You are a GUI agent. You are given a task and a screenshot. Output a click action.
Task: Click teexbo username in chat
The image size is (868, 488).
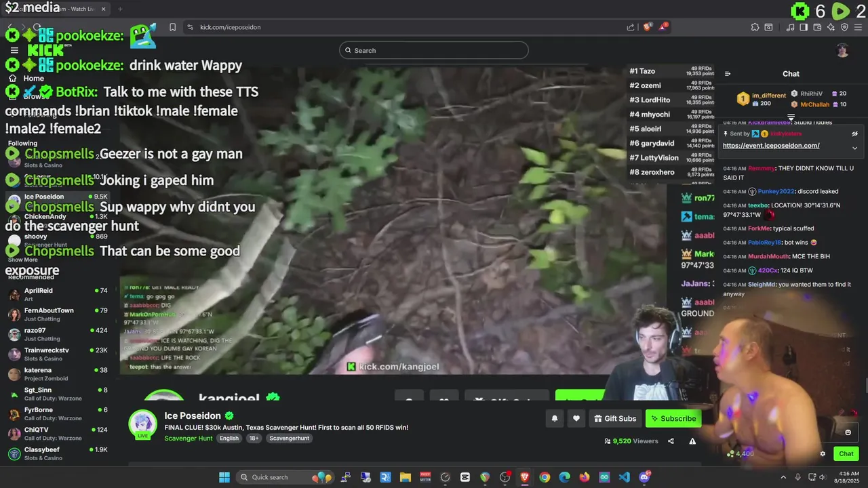click(757, 205)
